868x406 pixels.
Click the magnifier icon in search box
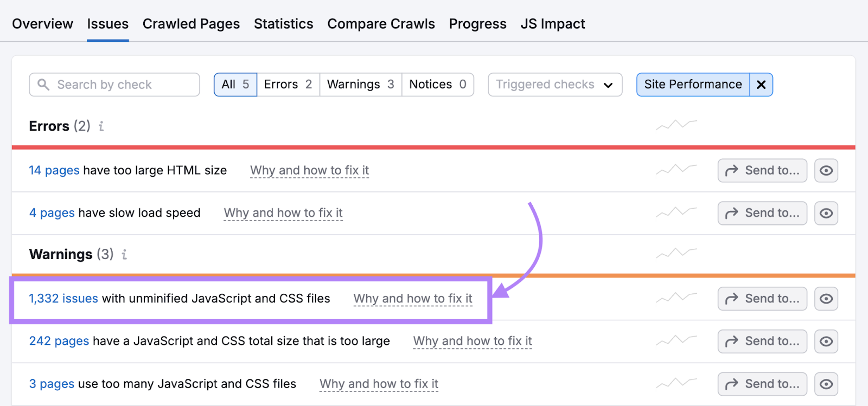[x=43, y=85]
